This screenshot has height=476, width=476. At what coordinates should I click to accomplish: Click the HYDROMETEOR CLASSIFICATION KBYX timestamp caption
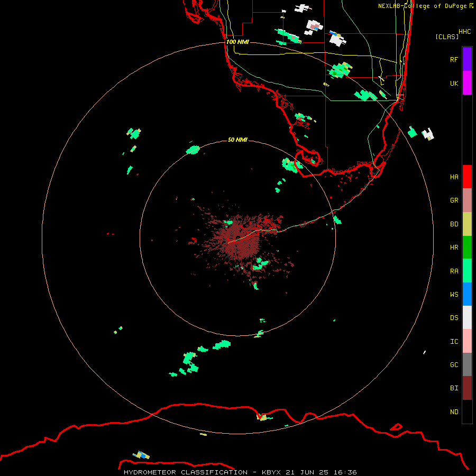tap(240, 472)
